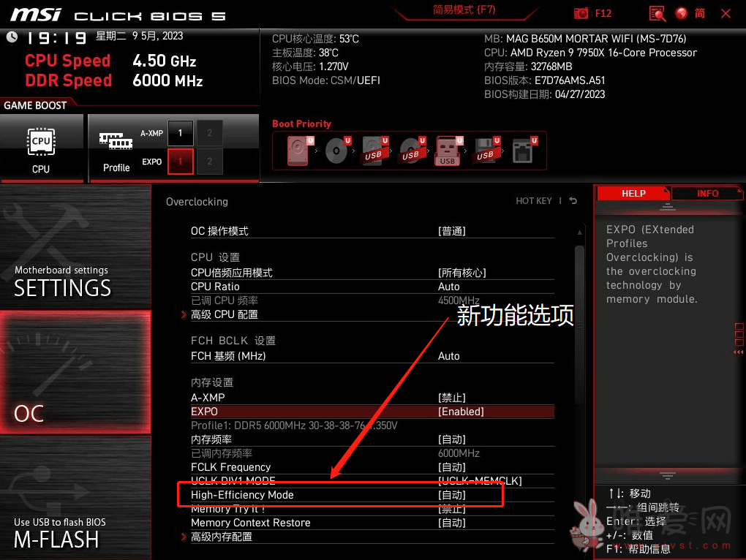Click the help panel bottom resize handle
The height and width of the screenshot is (560, 746).
(x=667, y=475)
